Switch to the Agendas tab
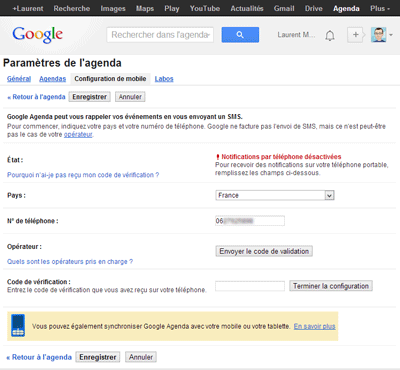Viewport: 400px width, 370px height. (52, 79)
